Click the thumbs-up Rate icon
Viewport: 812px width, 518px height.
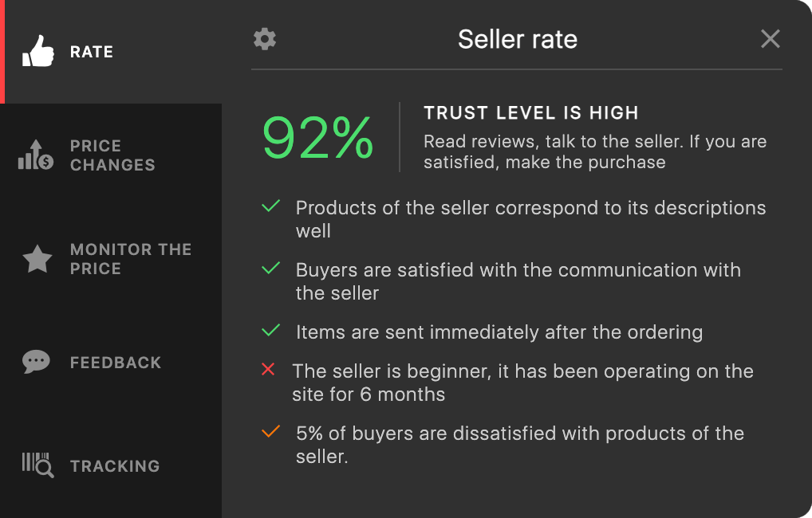pos(38,52)
